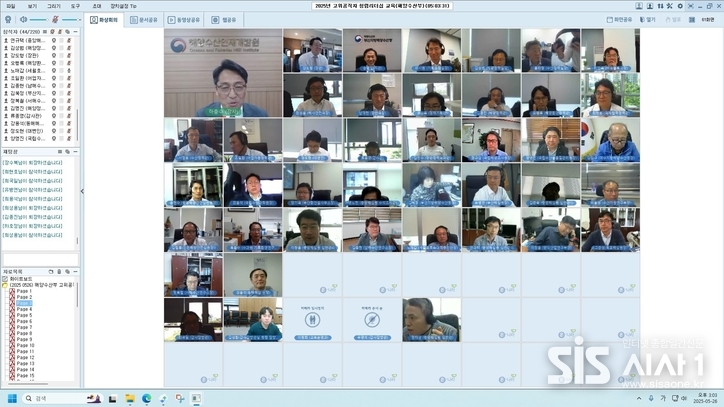This screenshot has height=407, width=724.
Task: Click the trash icon in the materials panel header
Action: pos(59,272)
